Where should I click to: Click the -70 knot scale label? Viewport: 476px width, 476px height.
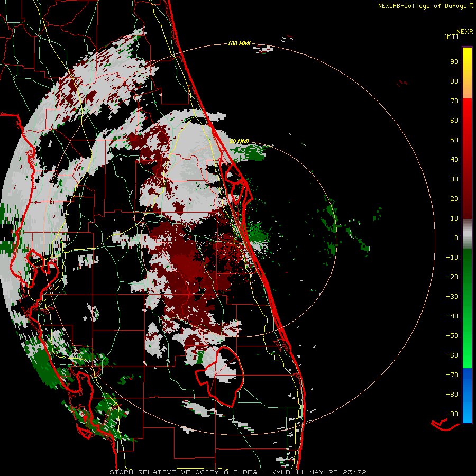tap(452, 375)
